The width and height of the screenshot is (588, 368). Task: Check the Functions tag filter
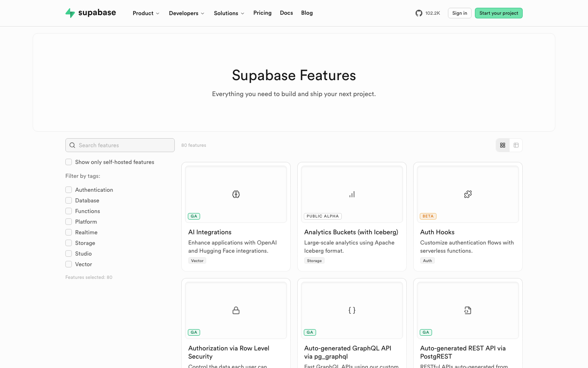(x=69, y=211)
